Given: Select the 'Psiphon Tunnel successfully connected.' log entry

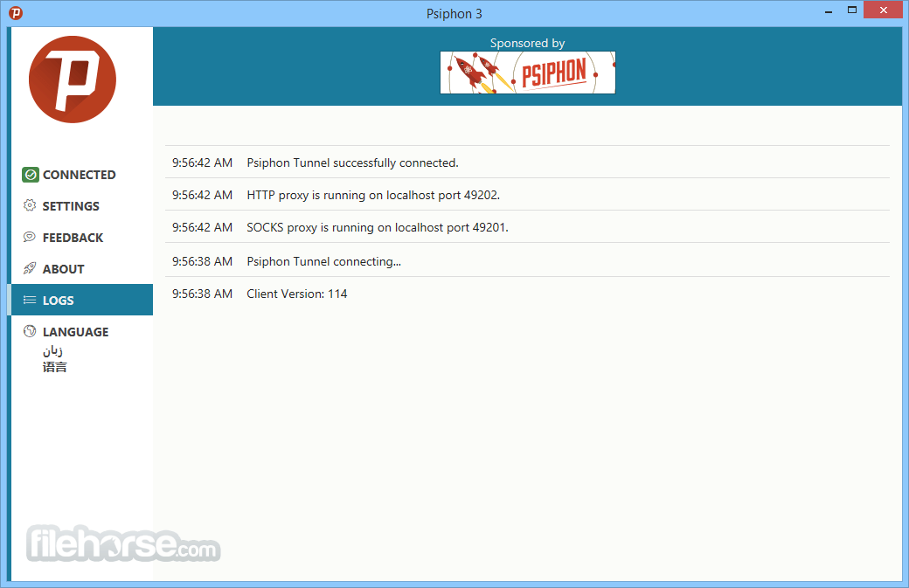Looking at the screenshot, I should (527, 163).
